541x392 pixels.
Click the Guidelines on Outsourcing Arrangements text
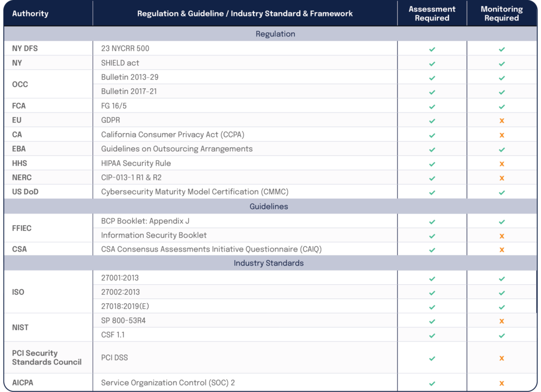point(176,149)
